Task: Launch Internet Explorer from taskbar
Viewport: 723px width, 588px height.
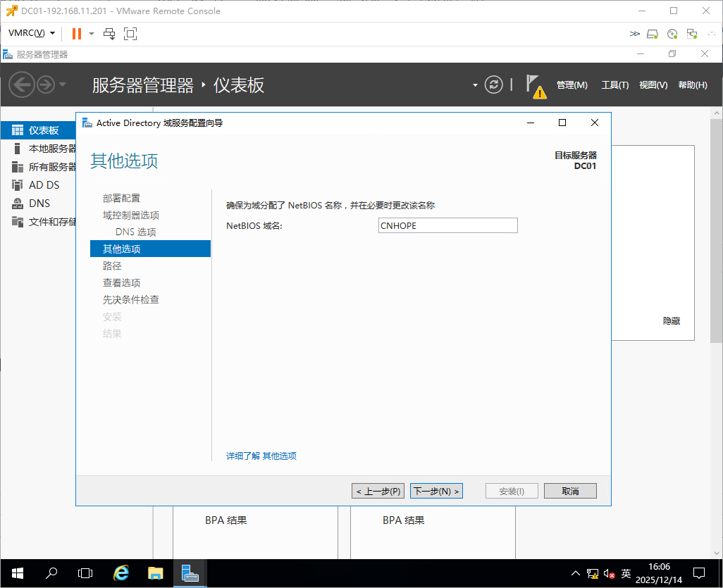Action: click(121, 573)
